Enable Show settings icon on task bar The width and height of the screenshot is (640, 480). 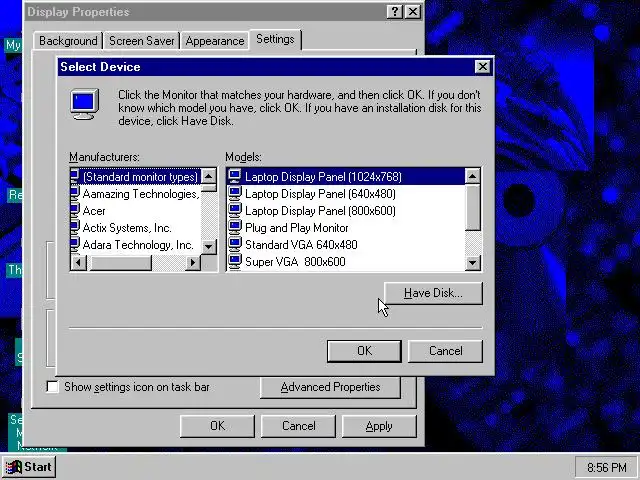coord(52,387)
